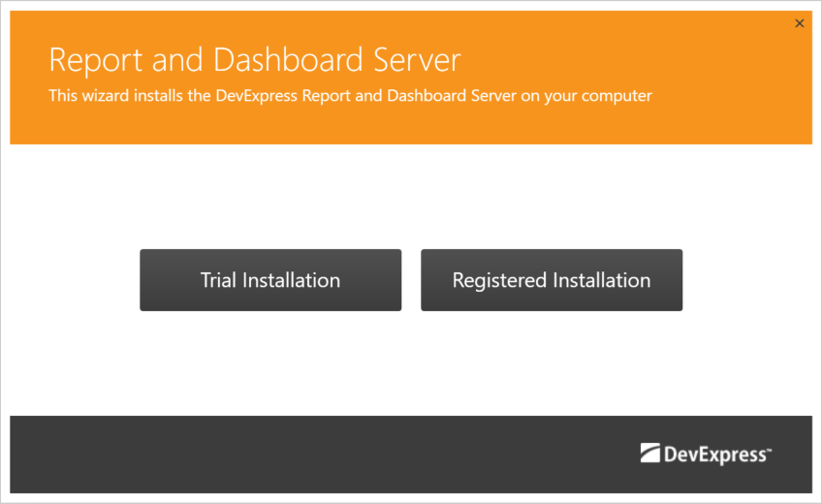822x504 pixels.
Task: Click the trademark symbol beside DevExpress
Action: point(770,448)
